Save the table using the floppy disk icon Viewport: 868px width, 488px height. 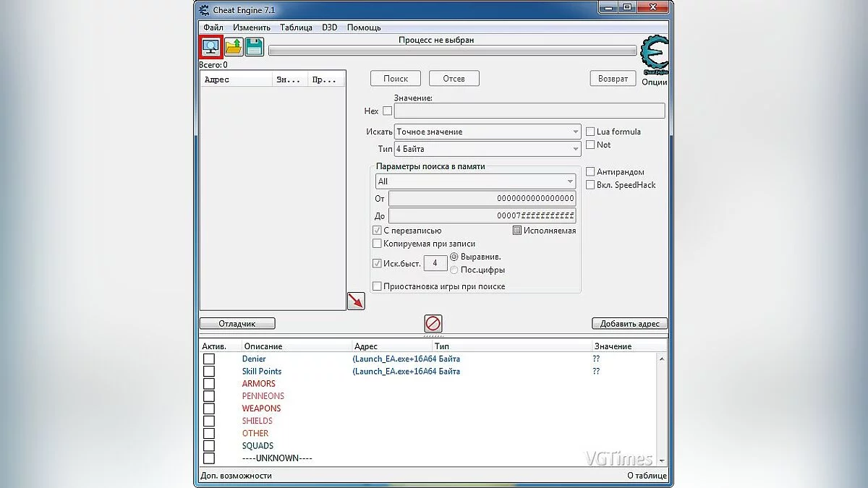click(253, 46)
